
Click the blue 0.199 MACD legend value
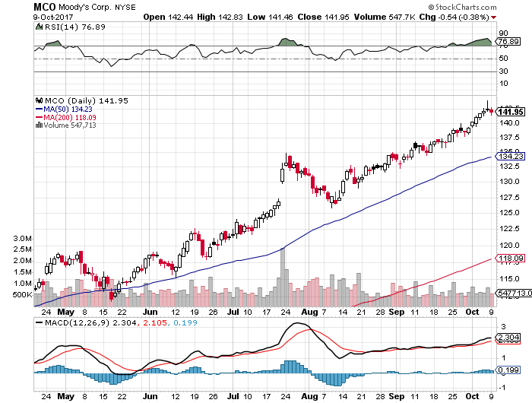(185, 323)
